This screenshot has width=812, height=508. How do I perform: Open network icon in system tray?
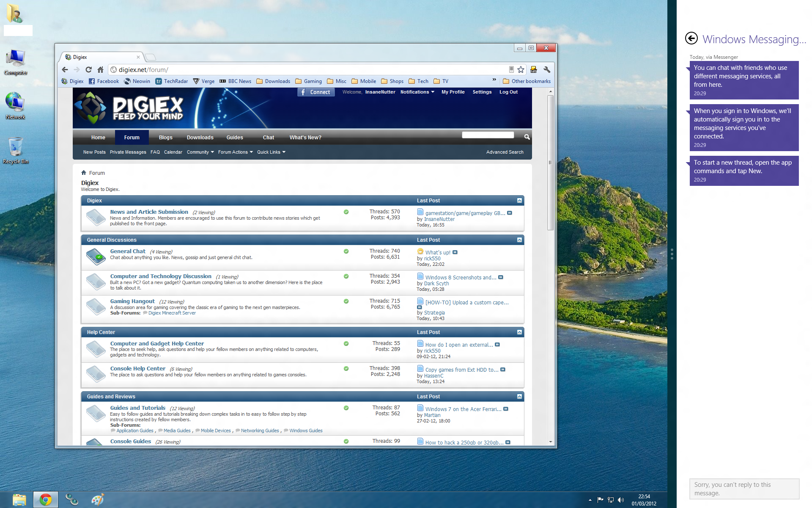click(610, 500)
